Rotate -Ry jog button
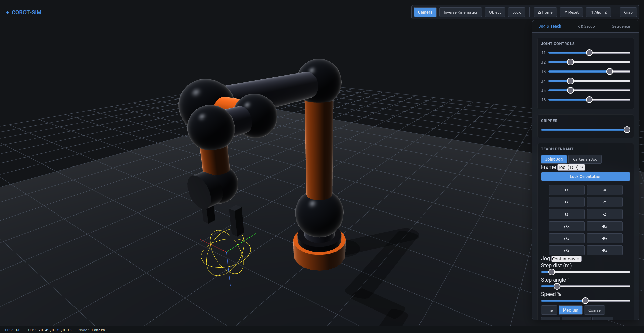The height and width of the screenshot is (333, 644). tap(604, 238)
